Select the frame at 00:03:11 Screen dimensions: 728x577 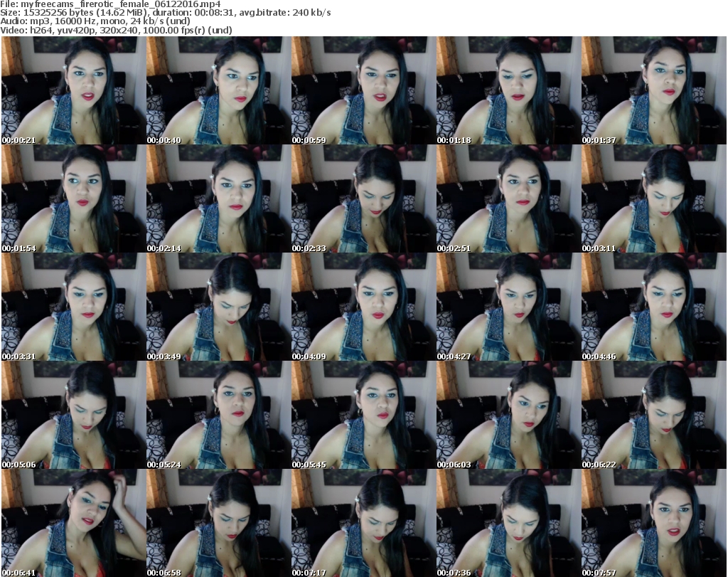[654, 198]
